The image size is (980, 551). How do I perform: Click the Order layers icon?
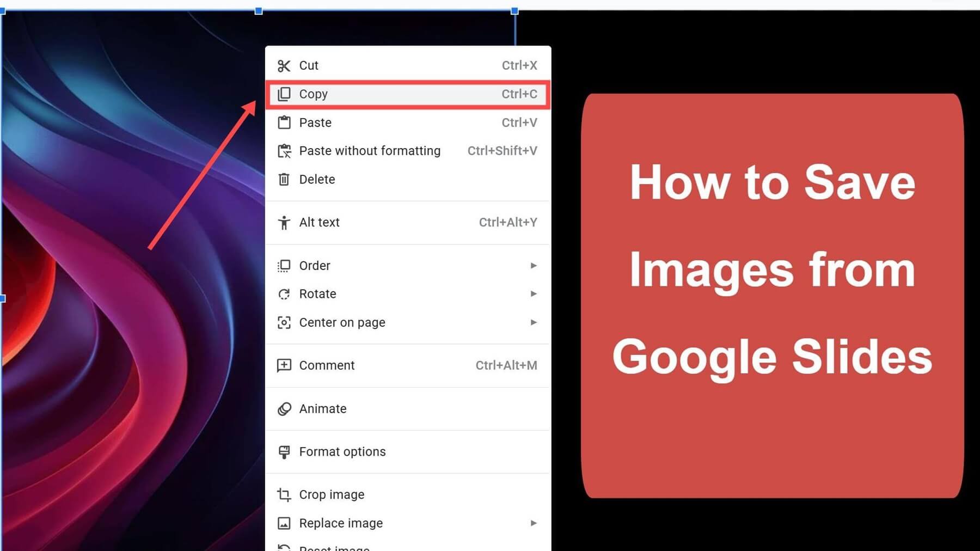pyautogui.click(x=284, y=266)
